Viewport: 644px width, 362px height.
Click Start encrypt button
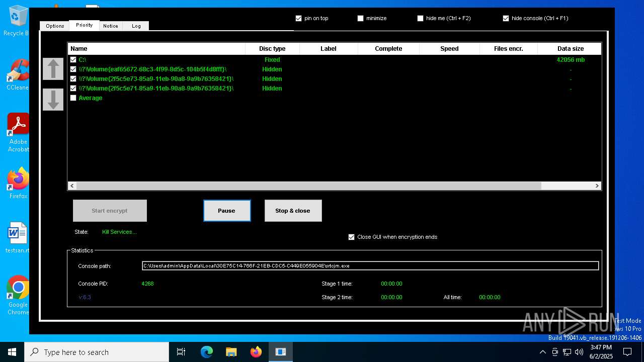click(110, 211)
